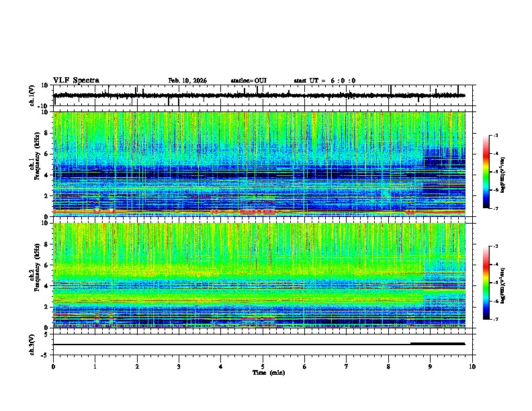
Task: Click the "-3" label on ch.2 colorbar
Action: (495, 246)
